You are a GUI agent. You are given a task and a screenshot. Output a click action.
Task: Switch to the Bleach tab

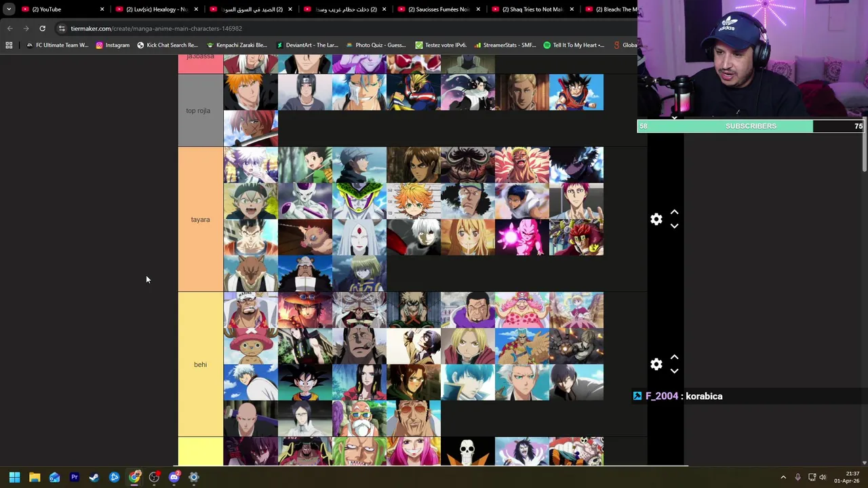tap(609, 9)
